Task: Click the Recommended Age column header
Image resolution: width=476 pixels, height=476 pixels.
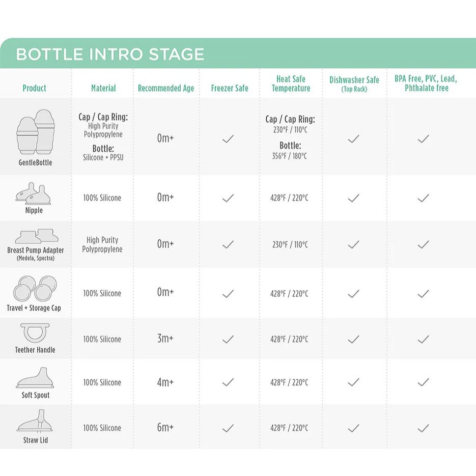Action: click(166, 89)
